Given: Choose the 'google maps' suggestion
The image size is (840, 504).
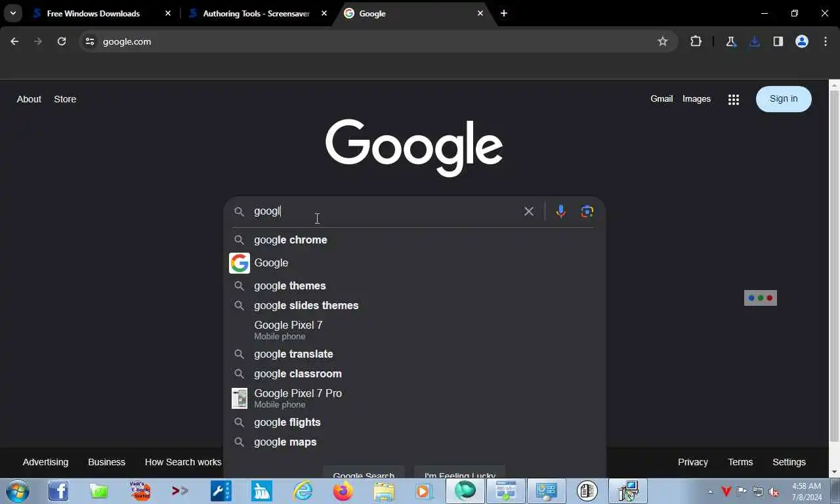Looking at the screenshot, I should pyautogui.click(x=414, y=442).
